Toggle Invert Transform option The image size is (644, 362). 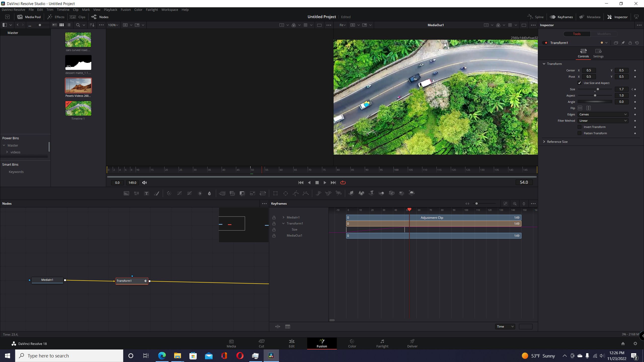point(580,127)
